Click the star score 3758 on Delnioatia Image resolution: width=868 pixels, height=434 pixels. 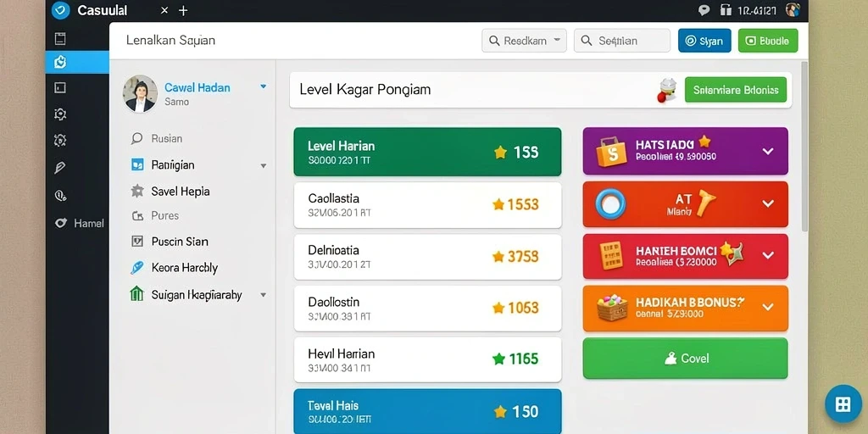click(515, 256)
